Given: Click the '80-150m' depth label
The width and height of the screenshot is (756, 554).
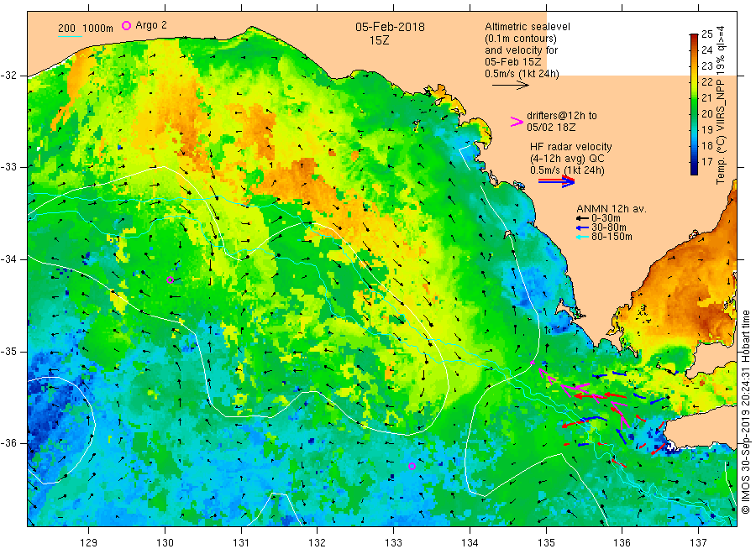Looking at the screenshot, I should click(x=612, y=237).
